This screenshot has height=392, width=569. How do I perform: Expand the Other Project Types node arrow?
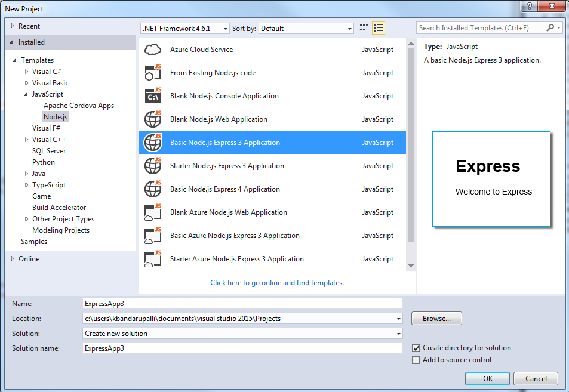point(26,219)
